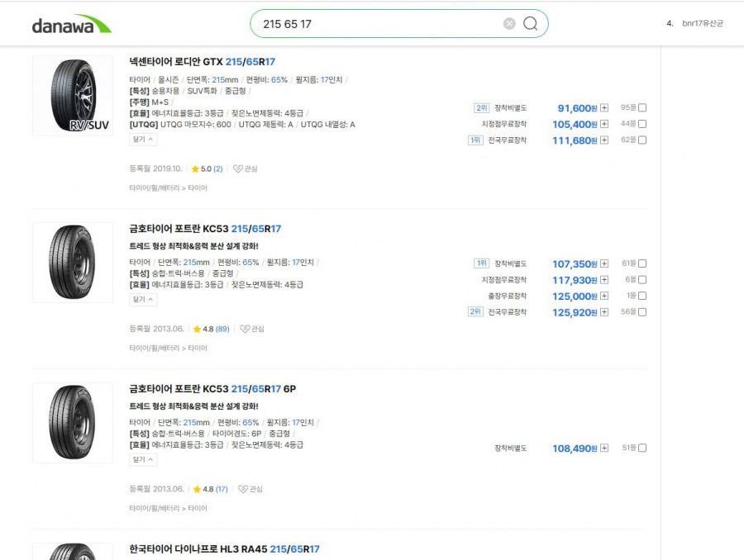Open the danawa logo home link
744x560 pixels.
(71, 24)
